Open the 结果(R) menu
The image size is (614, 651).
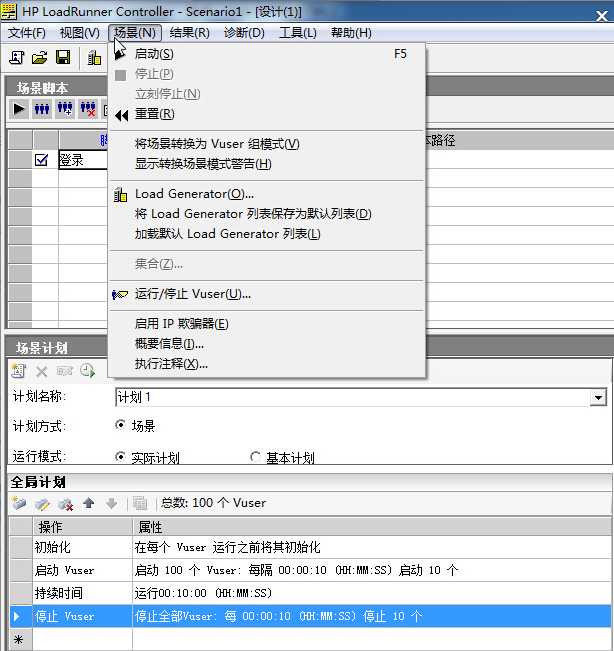pos(190,33)
